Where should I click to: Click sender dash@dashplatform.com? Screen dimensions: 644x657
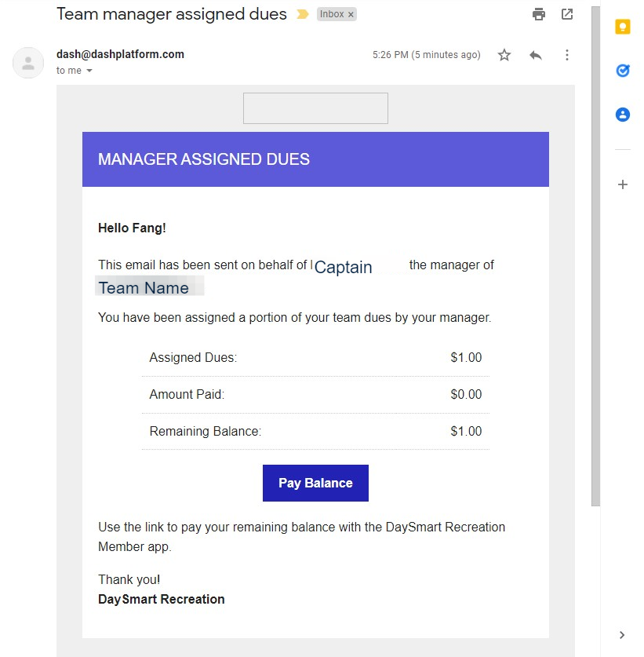pyautogui.click(x=120, y=54)
